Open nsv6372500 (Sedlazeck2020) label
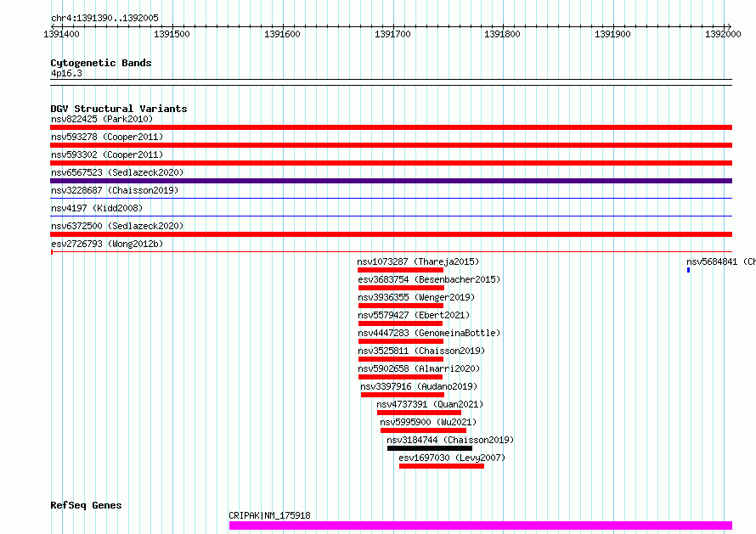Viewport: 756px width, 534px height. (117, 226)
